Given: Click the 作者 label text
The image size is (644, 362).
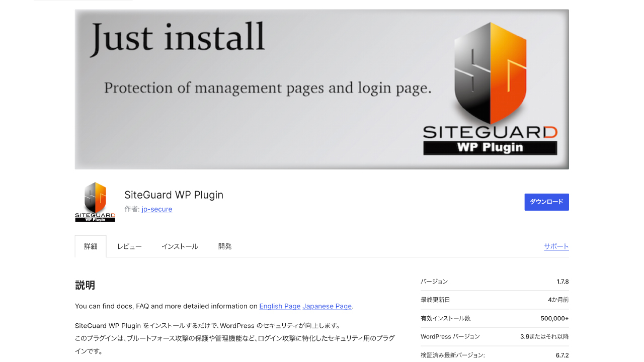Looking at the screenshot, I should click(x=132, y=209).
